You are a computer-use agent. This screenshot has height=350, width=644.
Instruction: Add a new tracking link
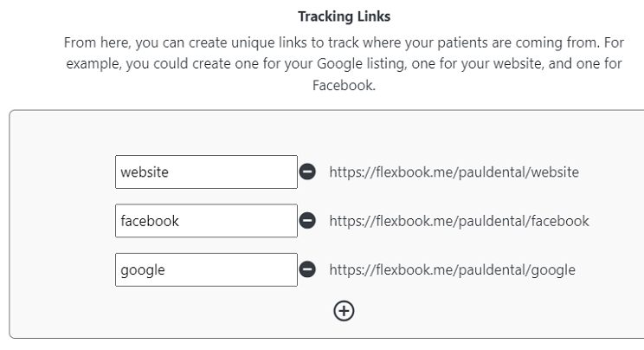tap(344, 311)
